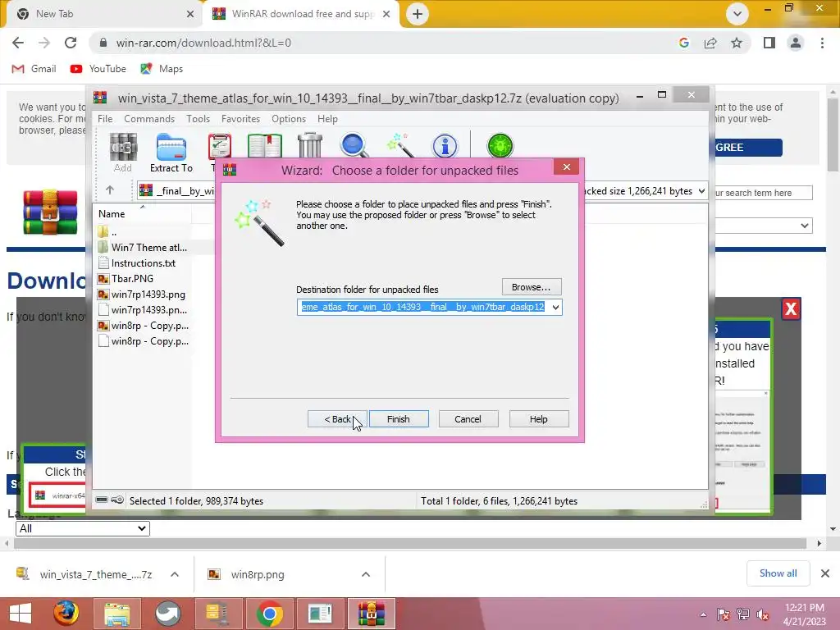
Task: Expand options for win8rp.png download
Action: (365, 574)
